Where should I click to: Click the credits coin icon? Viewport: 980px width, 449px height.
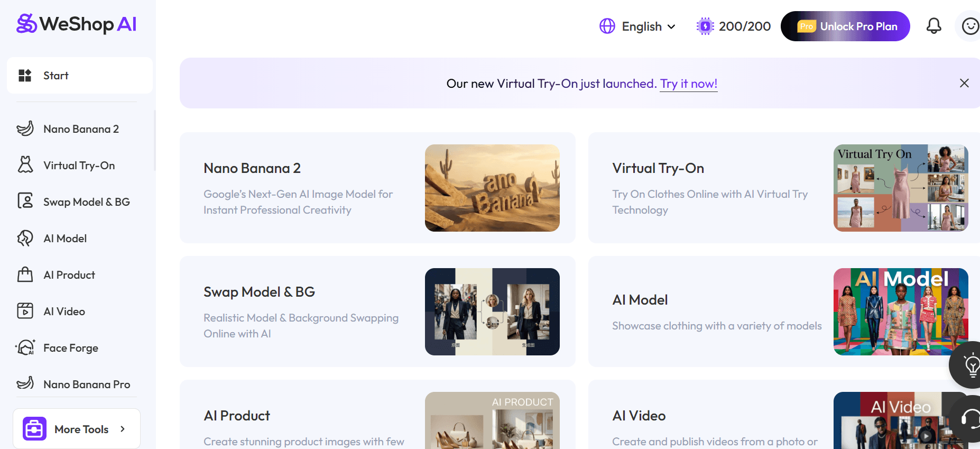[705, 26]
